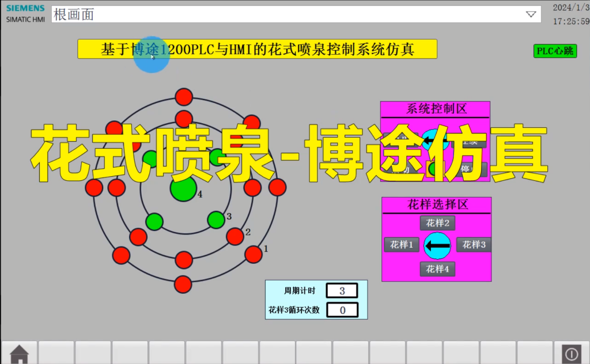The height and width of the screenshot is (364, 590).
Task: Select pattern 花样3
Action: tap(474, 244)
